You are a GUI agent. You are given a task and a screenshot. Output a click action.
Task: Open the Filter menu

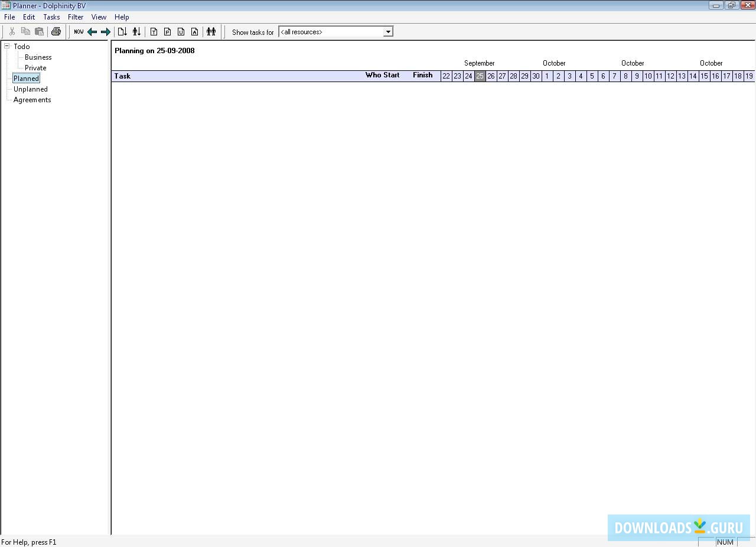pos(76,17)
